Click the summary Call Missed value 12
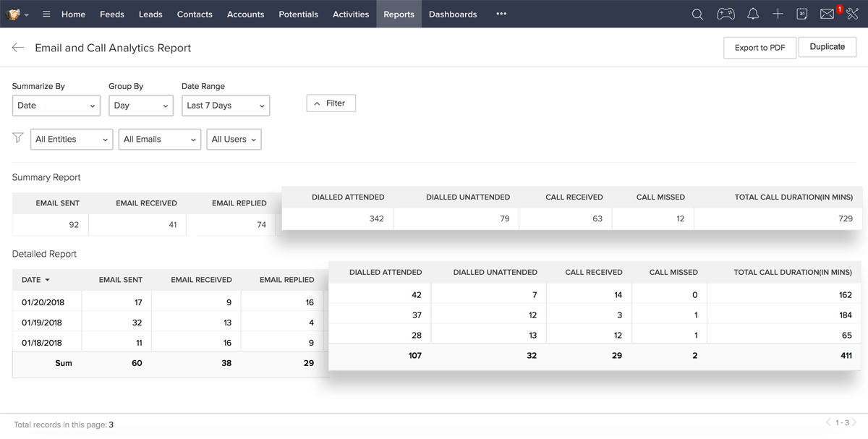868x439 pixels. (680, 218)
